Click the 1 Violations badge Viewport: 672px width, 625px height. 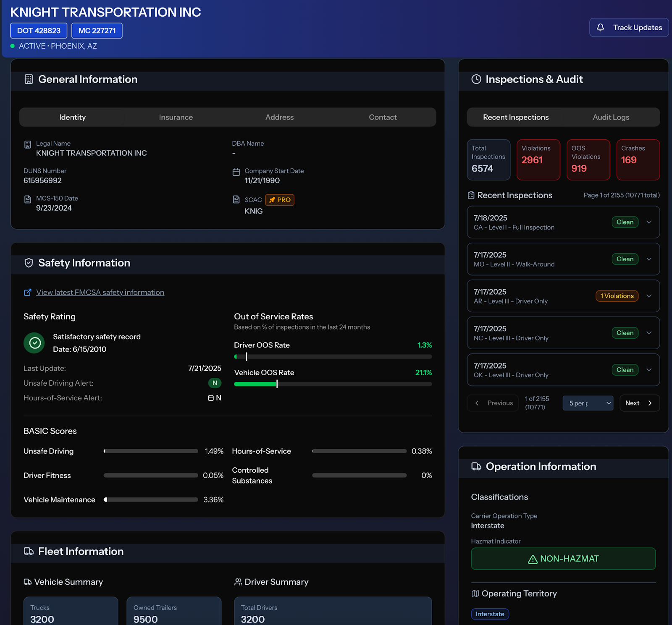[617, 296]
